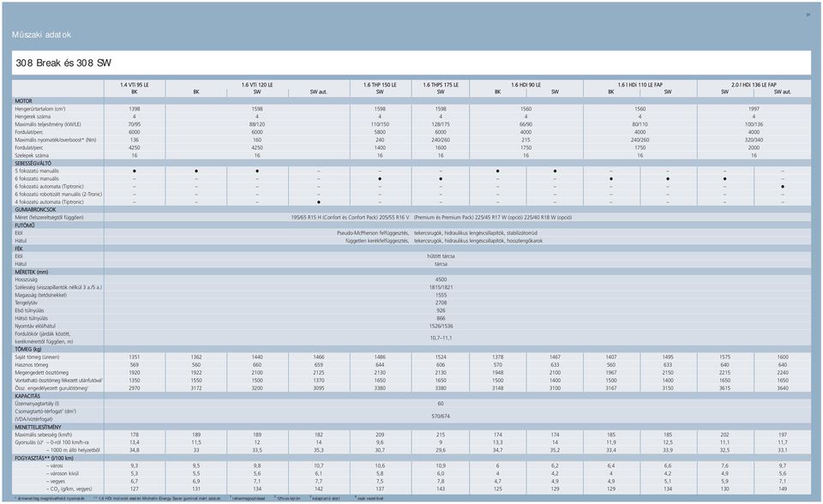Click the 'Maximális teljesítmény (kW/LE)' row label

pyautogui.click(x=48, y=124)
